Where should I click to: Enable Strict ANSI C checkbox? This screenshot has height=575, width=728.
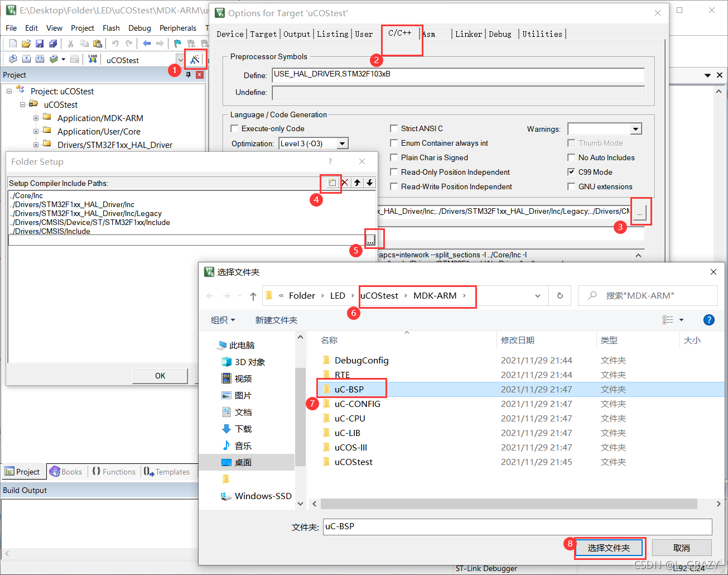coord(394,128)
